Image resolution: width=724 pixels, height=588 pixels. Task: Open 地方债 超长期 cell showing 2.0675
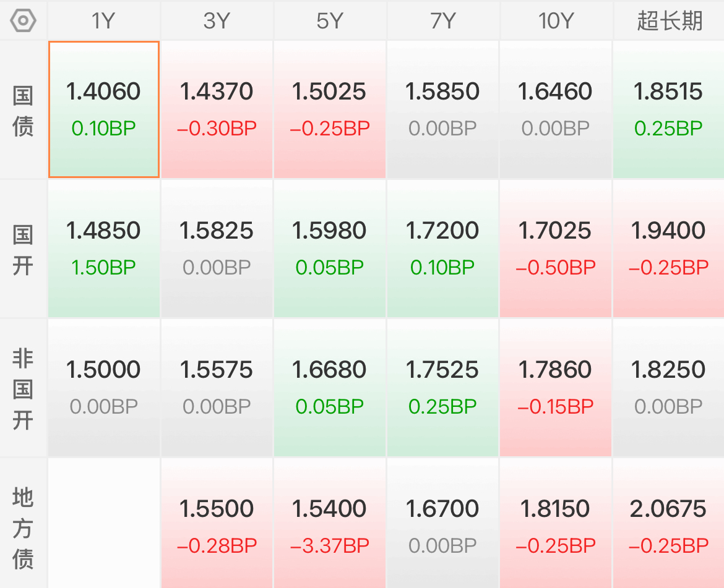(668, 524)
